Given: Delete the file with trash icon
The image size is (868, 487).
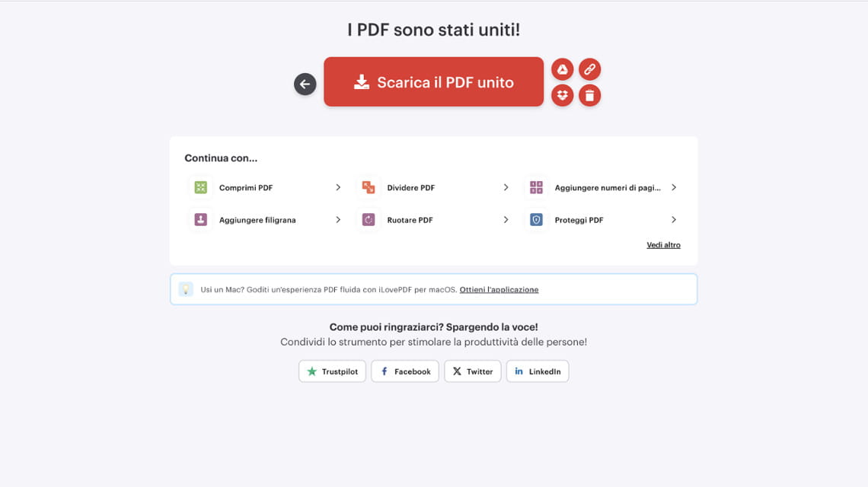Looking at the screenshot, I should pyautogui.click(x=589, y=95).
